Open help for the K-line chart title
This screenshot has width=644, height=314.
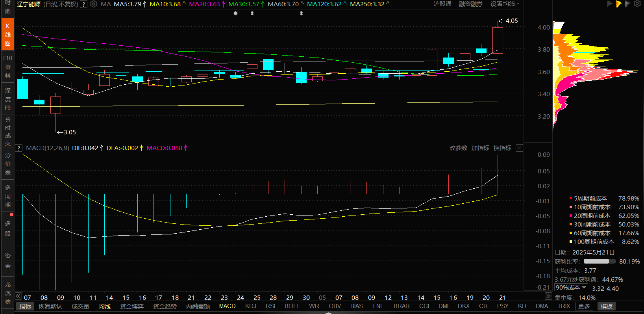[x=83, y=4]
